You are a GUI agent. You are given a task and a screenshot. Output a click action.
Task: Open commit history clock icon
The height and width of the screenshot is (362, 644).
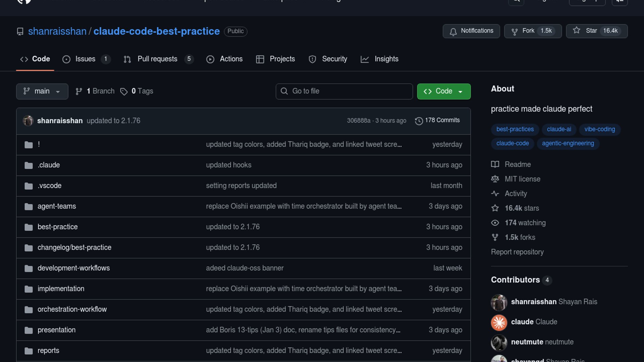[419, 121]
